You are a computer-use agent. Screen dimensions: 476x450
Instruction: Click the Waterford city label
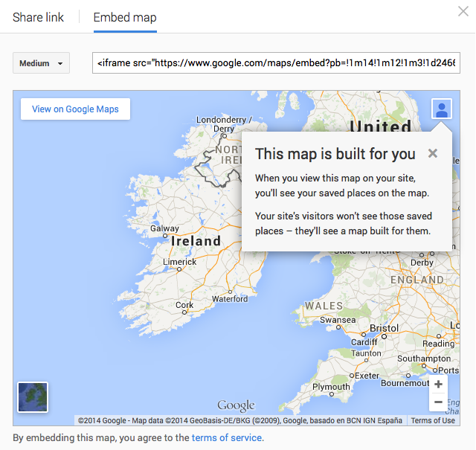tap(230, 299)
